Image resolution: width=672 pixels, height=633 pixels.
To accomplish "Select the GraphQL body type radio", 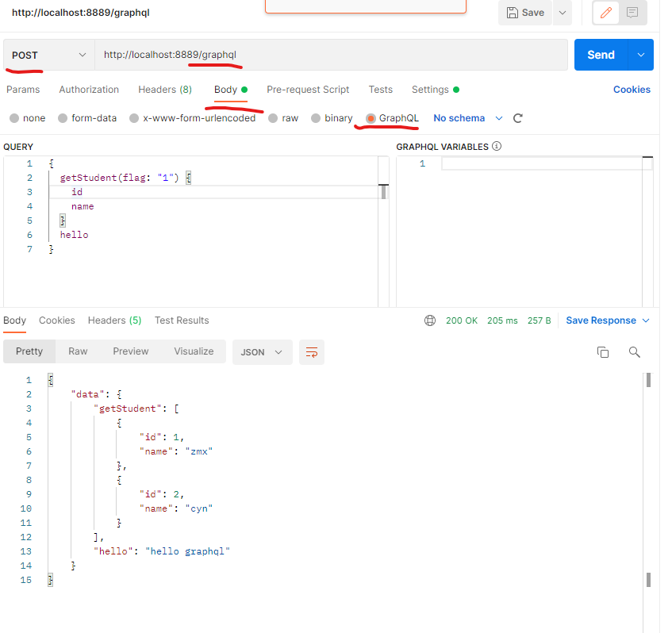I will [x=371, y=118].
